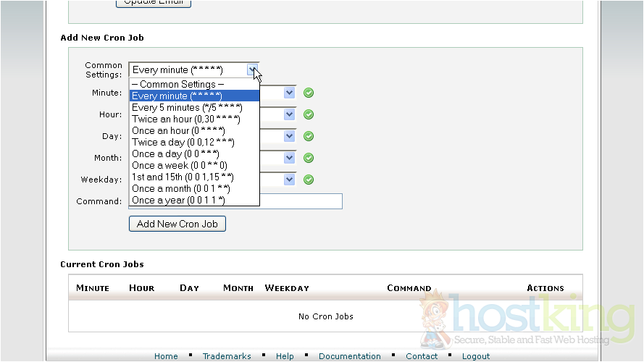Viewport: 644px width, 362px height.
Task: Click the green checkmark beside Day field
Action: point(309,136)
